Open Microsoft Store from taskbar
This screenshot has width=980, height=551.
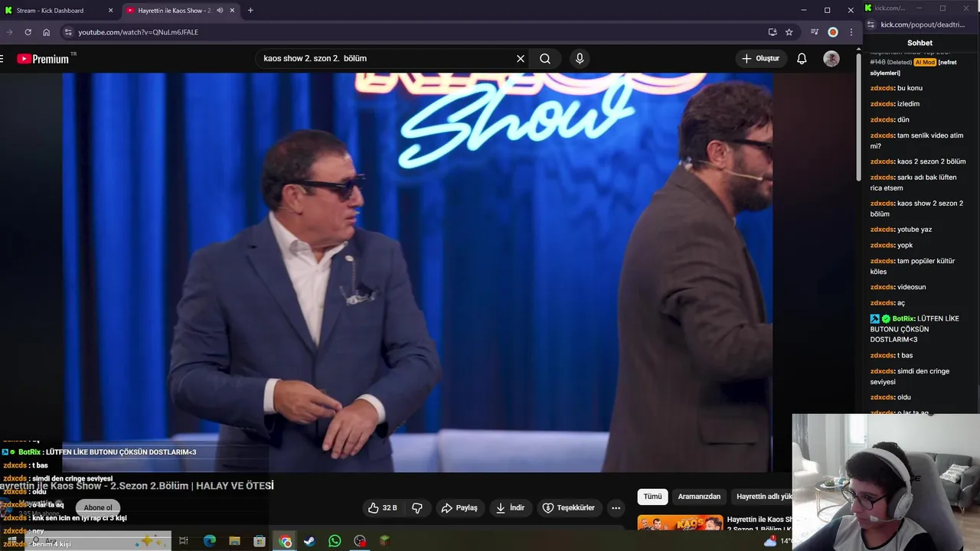pos(260,541)
